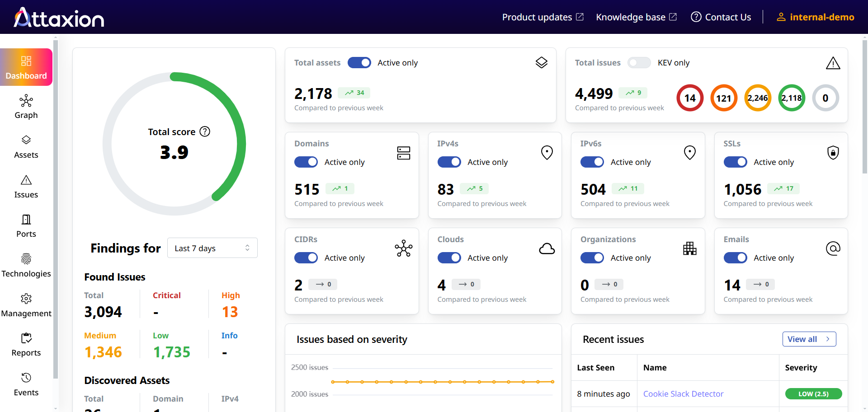Image resolution: width=868 pixels, height=412 pixels.
Task: Click the Clouds card cloud icon
Action: point(547,248)
